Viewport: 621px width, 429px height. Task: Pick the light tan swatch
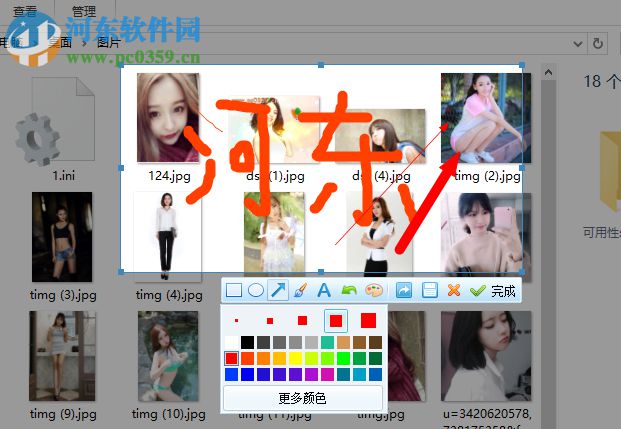pos(343,342)
